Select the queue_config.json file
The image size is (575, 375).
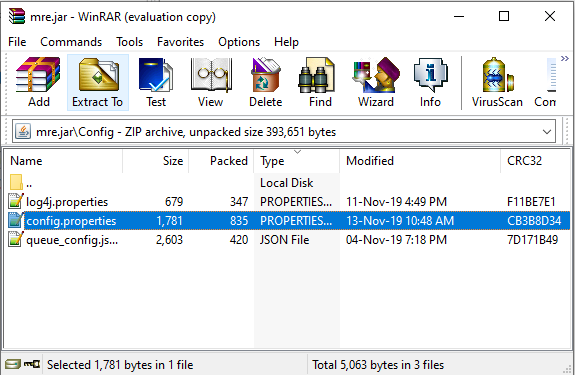pos(288,240)
